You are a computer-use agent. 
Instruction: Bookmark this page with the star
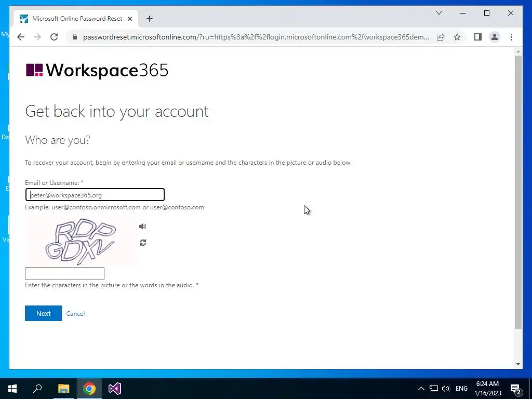(457, 37)
